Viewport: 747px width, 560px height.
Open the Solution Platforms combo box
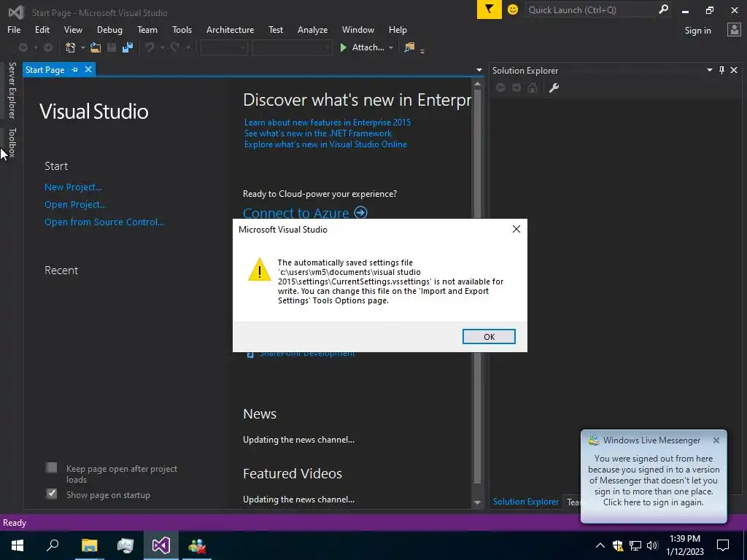pos(292,47)
